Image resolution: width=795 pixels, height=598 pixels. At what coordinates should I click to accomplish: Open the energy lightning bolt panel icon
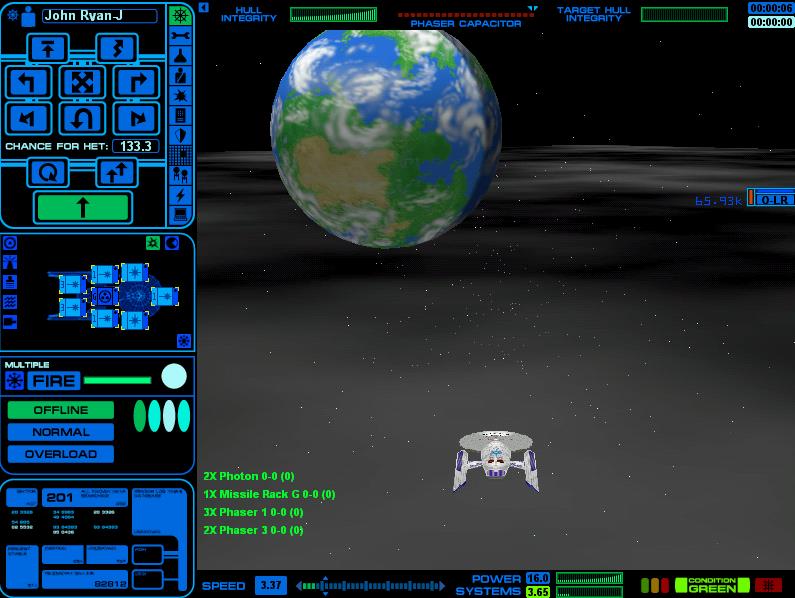[x=180, y=195]
